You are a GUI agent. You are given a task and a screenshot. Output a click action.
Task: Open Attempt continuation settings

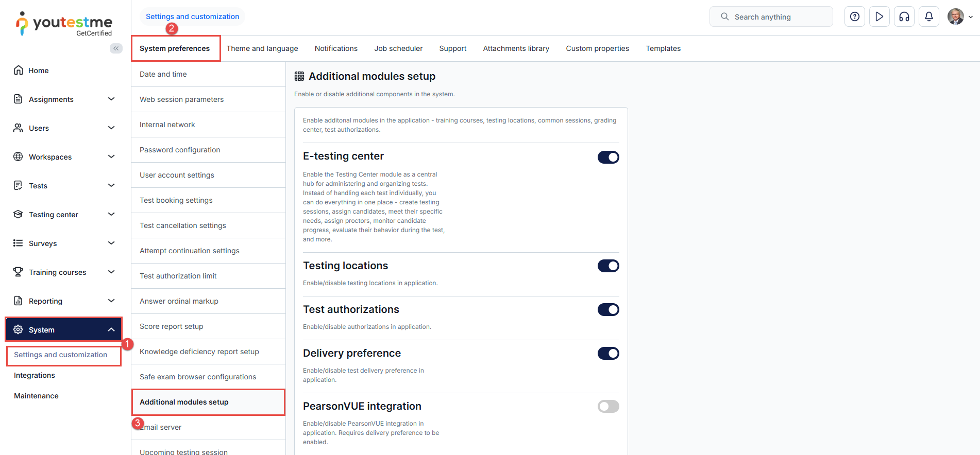pos(209,251)
